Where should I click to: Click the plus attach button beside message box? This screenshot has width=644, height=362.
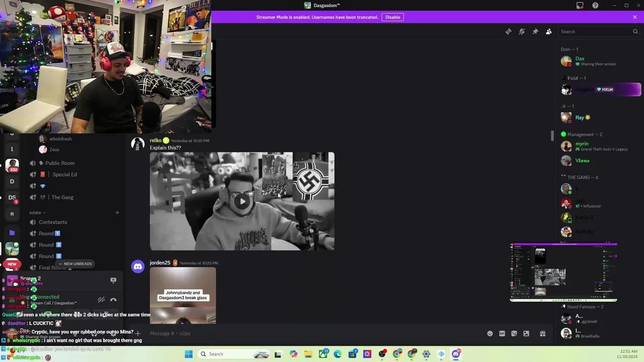pos(137,333)
